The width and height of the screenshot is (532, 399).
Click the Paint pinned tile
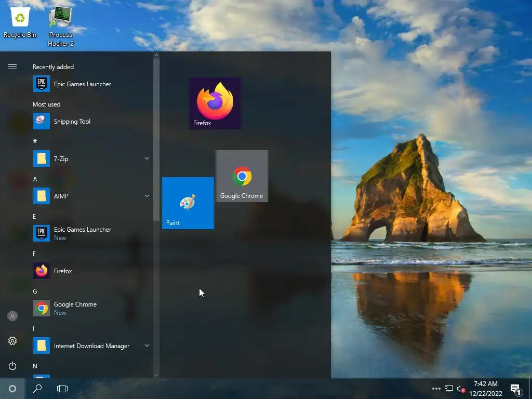tap(188, 203)
